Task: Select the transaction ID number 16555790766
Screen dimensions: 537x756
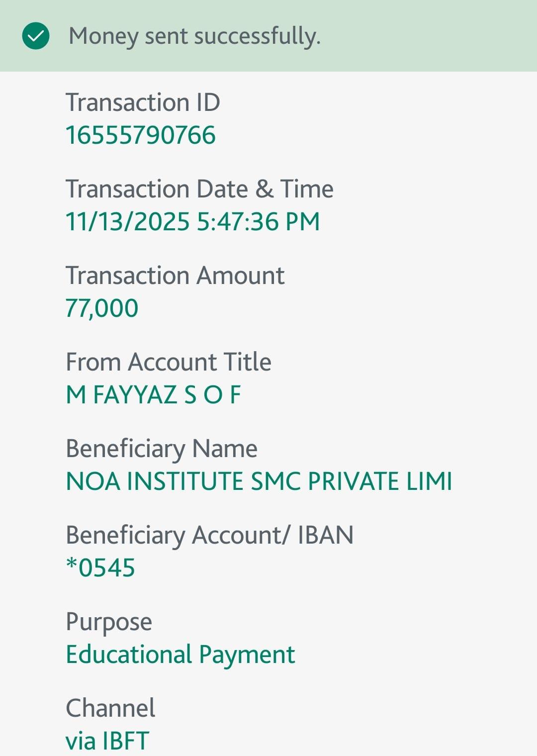Action: coord(141,135)
